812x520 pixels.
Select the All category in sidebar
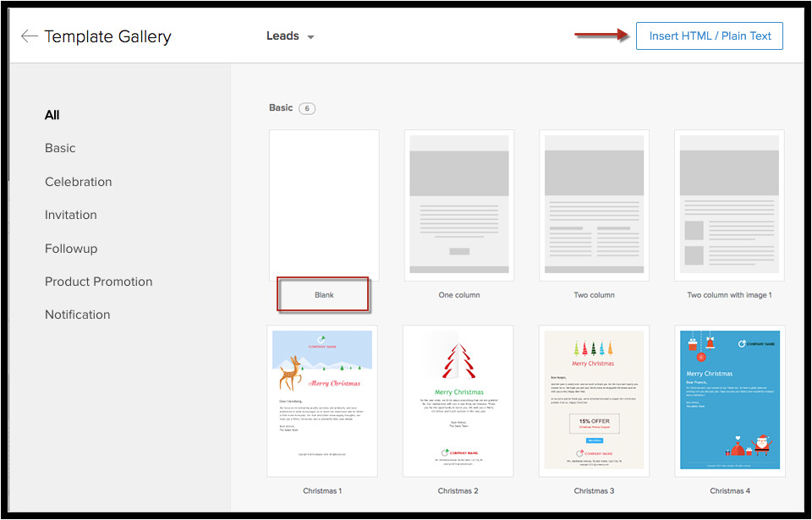(52, 115)
